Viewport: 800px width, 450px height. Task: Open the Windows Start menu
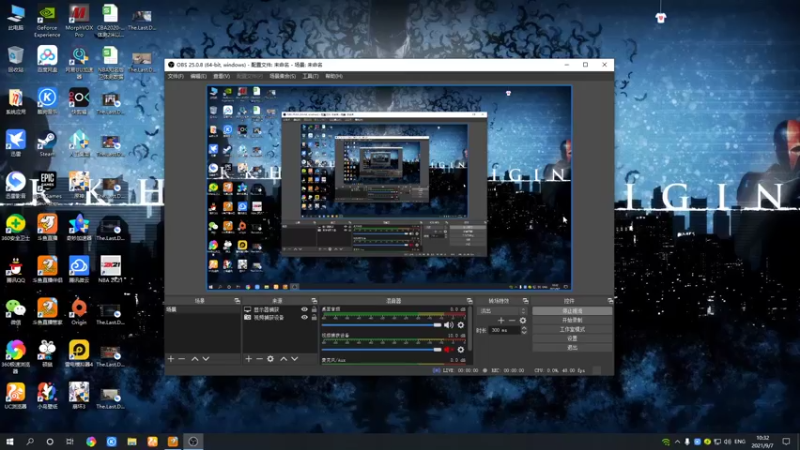pos(10,441)
